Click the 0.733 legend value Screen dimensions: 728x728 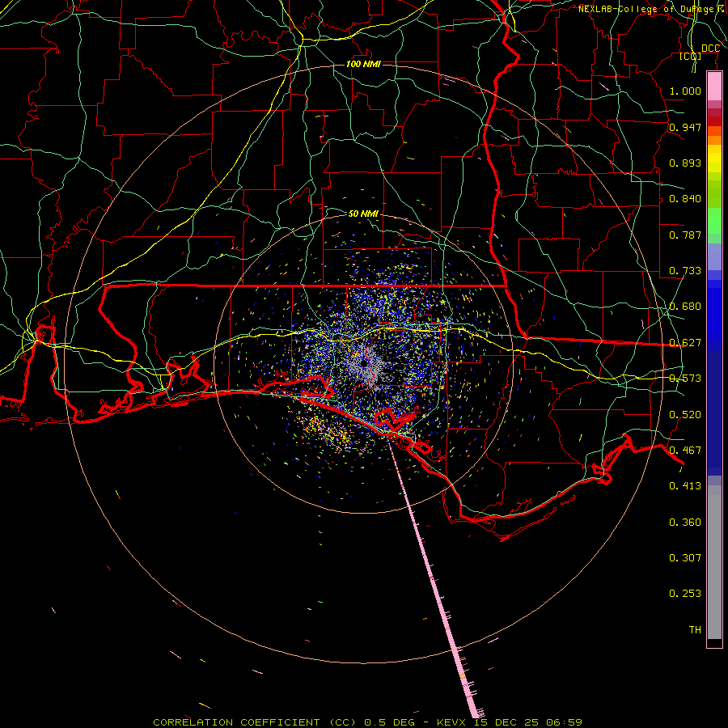[x=685, y=271]
